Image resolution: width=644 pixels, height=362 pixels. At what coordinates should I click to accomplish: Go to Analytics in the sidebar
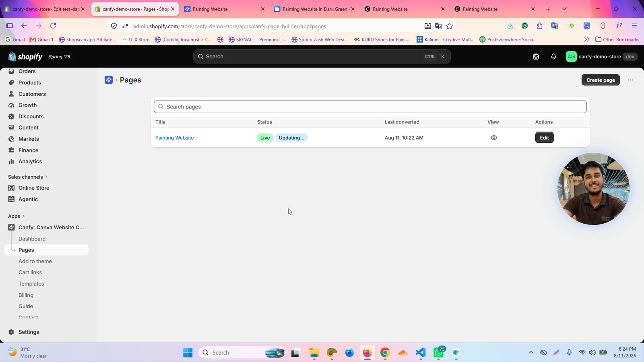click(30, 162)
